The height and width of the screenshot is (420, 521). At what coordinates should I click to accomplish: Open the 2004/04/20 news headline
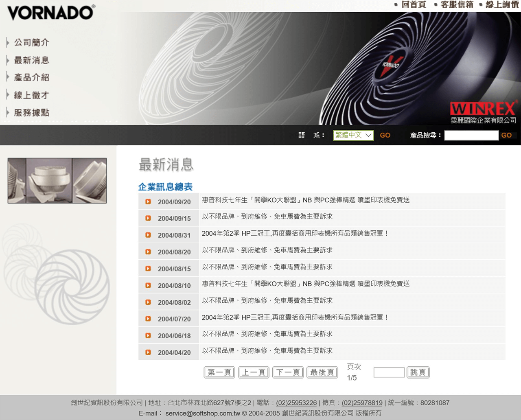tap(267, 350)
